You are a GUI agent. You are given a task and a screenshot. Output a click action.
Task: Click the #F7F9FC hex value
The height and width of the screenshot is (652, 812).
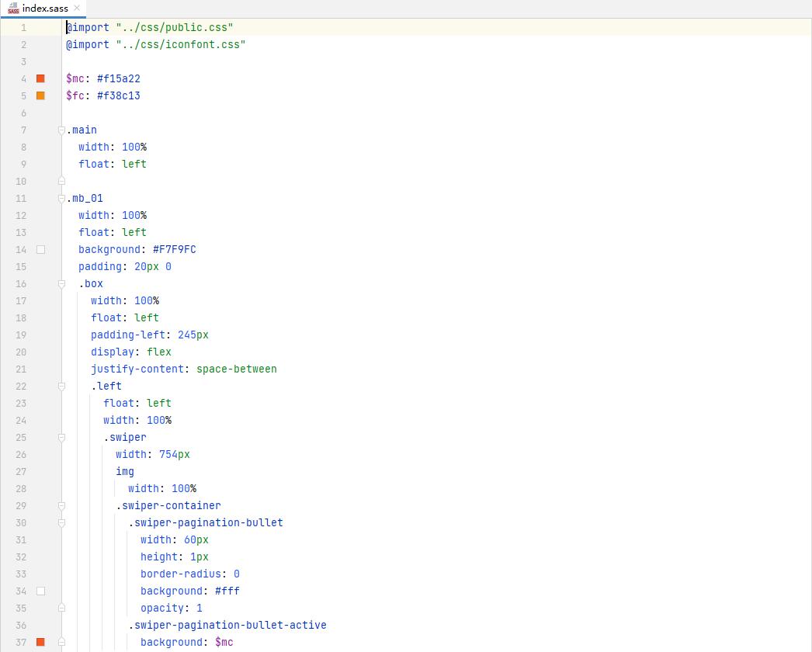pyautogui.click(x=175, y=250)
